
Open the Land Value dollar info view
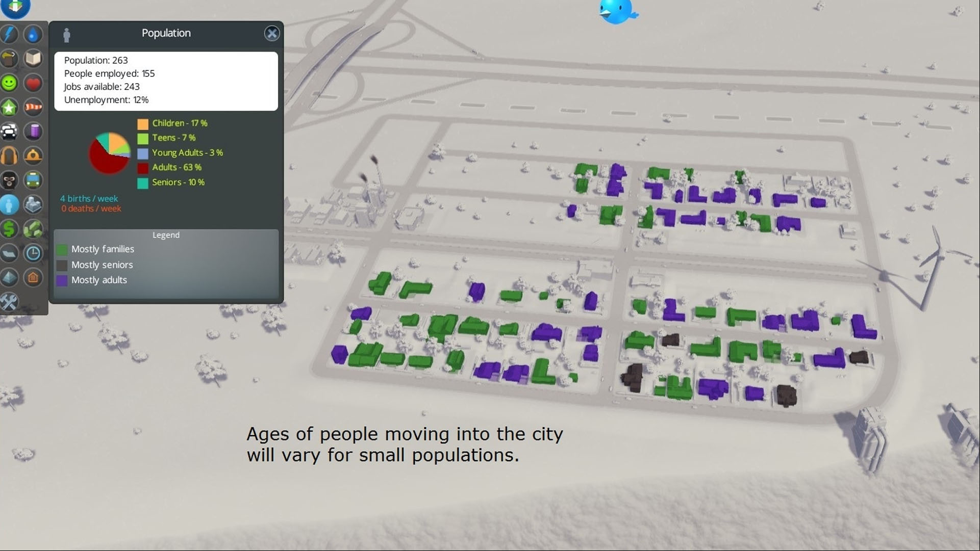click(9, 229)
